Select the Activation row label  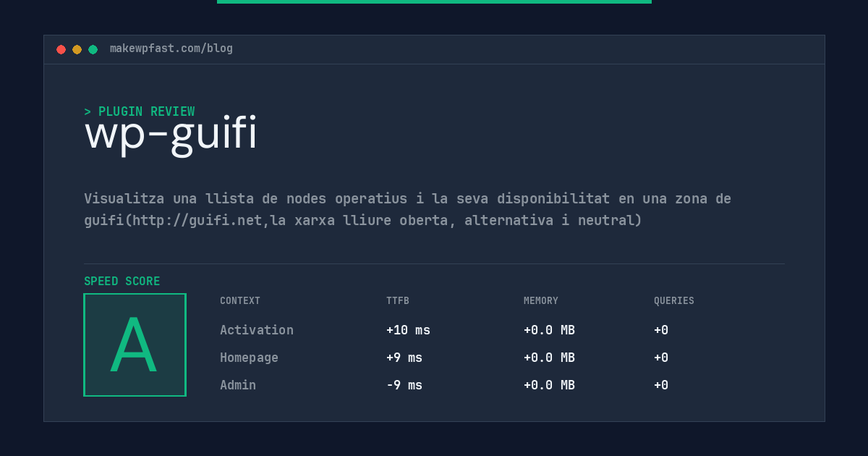pos(257,330)
